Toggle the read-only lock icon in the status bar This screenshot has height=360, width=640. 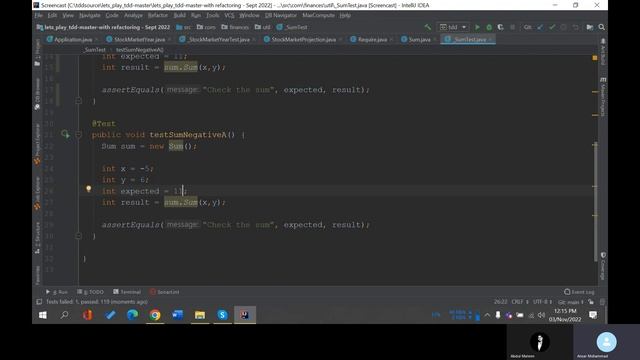coord(591,302)
